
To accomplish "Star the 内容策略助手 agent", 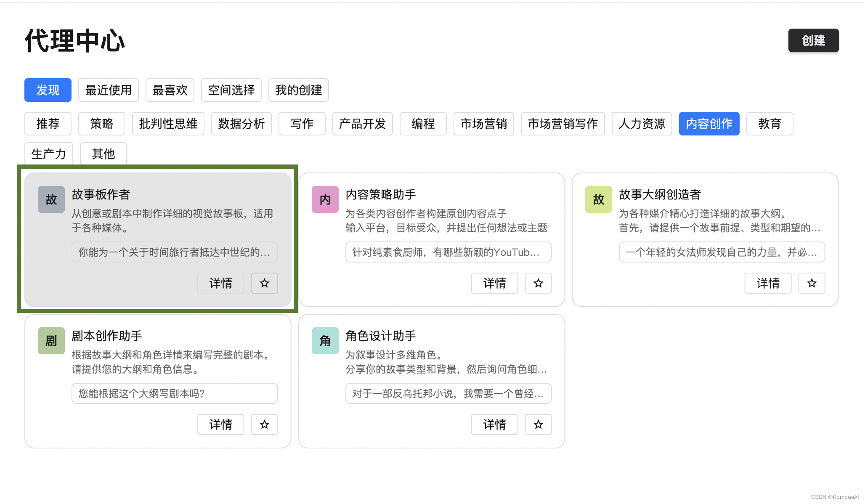I will (538, 283).
